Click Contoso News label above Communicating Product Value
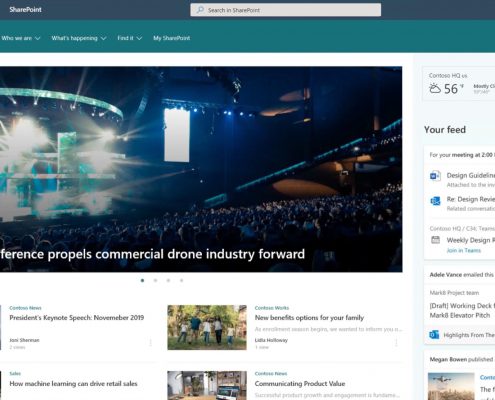495x400 pixels. point(271,374)
